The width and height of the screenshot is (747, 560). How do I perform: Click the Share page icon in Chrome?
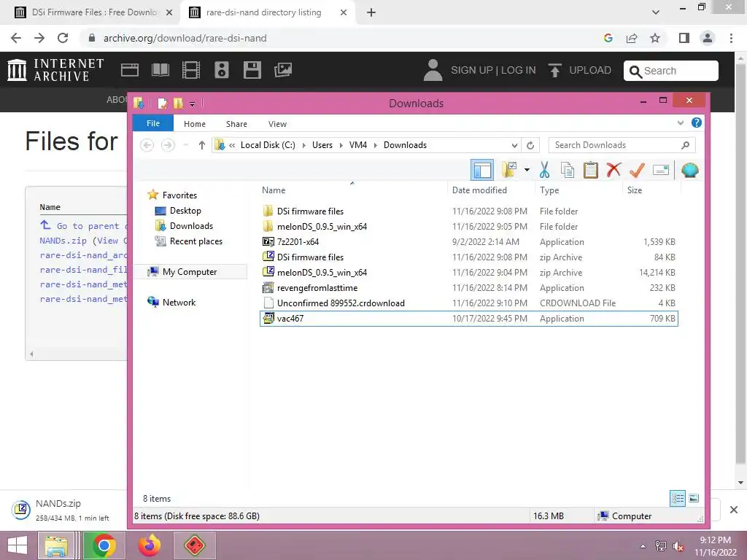[632, 38]
